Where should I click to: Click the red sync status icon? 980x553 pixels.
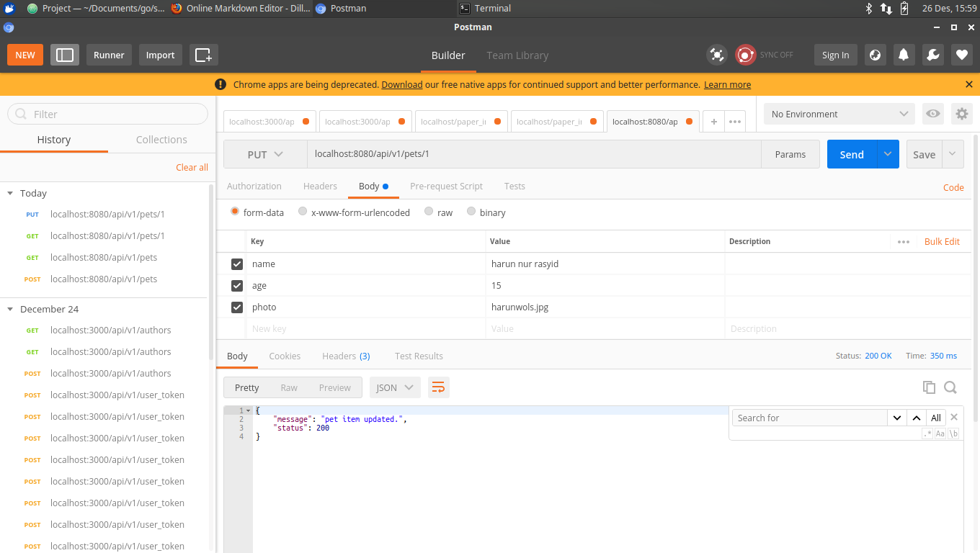click(745, 55)
